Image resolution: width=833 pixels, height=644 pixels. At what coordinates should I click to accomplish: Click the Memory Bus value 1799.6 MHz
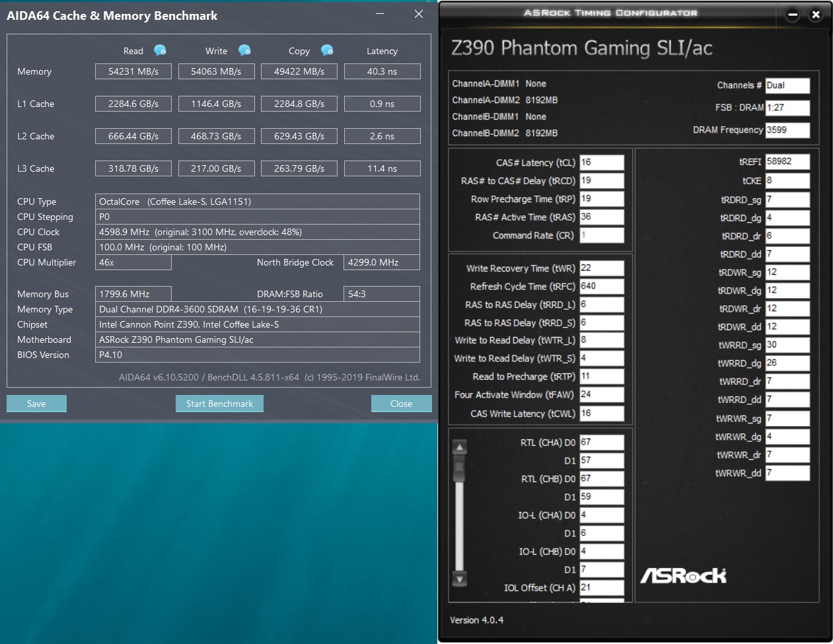click(x=133, y=294)
